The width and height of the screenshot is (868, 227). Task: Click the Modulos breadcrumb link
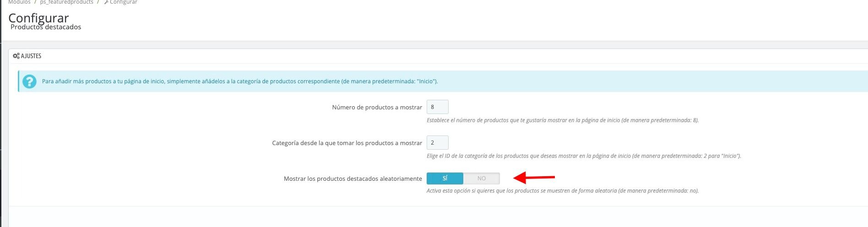tap(19, 2)
